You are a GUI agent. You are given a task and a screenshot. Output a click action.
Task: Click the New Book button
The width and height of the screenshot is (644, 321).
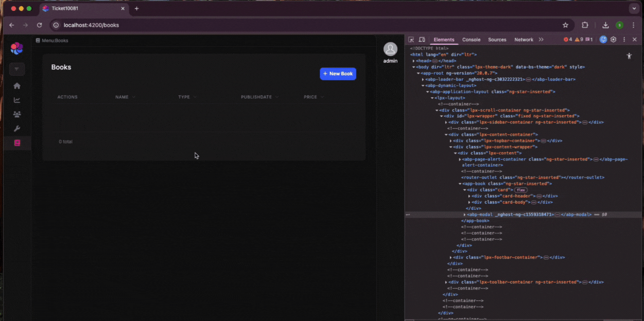338,74
